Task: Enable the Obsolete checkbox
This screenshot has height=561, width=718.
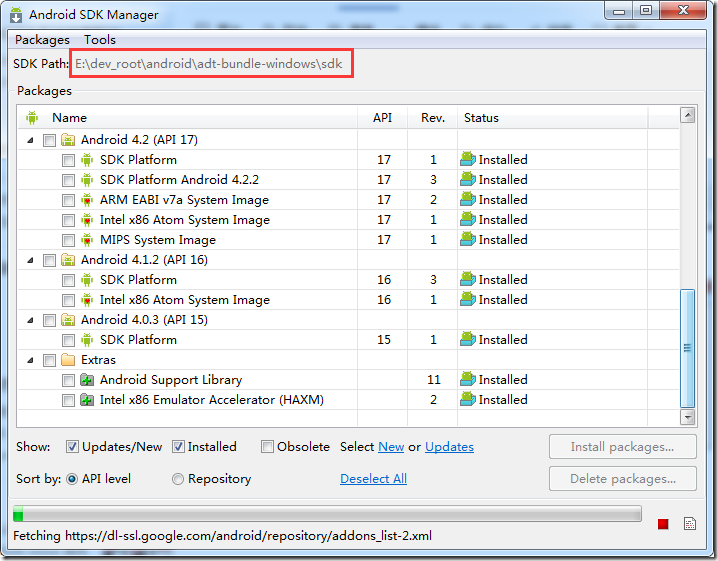Action: pyautogui.click(x=267, y=447)
